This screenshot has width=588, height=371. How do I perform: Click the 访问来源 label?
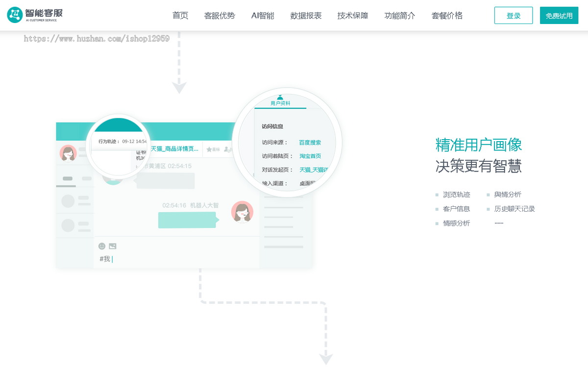[274, 143]
